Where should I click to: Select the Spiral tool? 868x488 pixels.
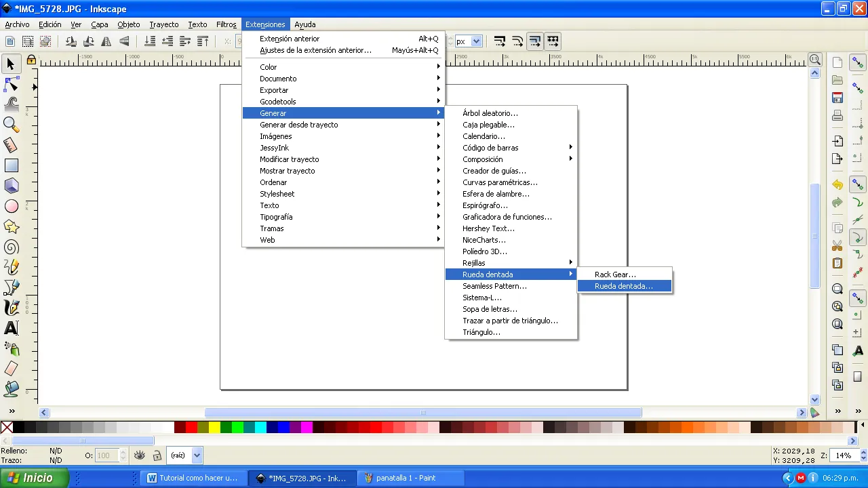(x=11, y=247)
